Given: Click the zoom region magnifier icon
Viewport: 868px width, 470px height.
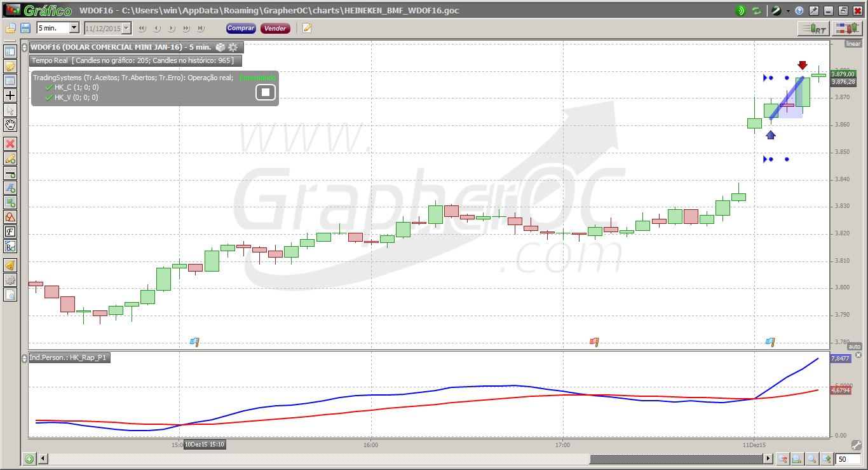Looking at the screenshot, I should (797, 459).
